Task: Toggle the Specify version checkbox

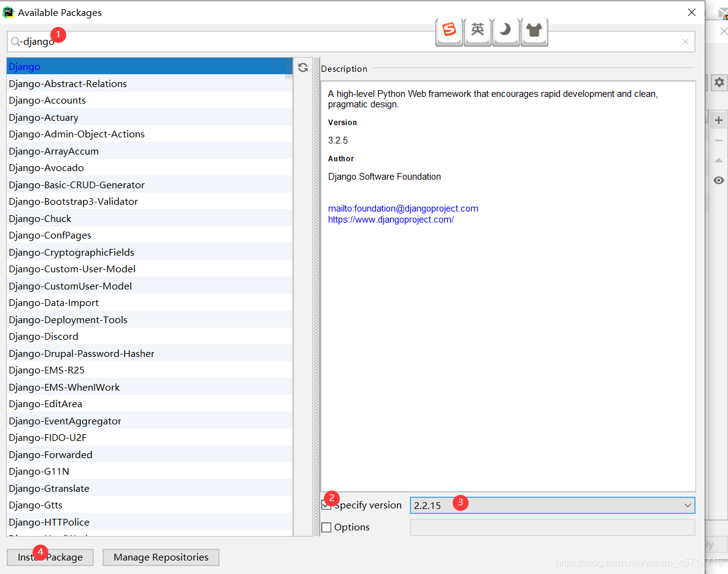Action: click(326, 505)
